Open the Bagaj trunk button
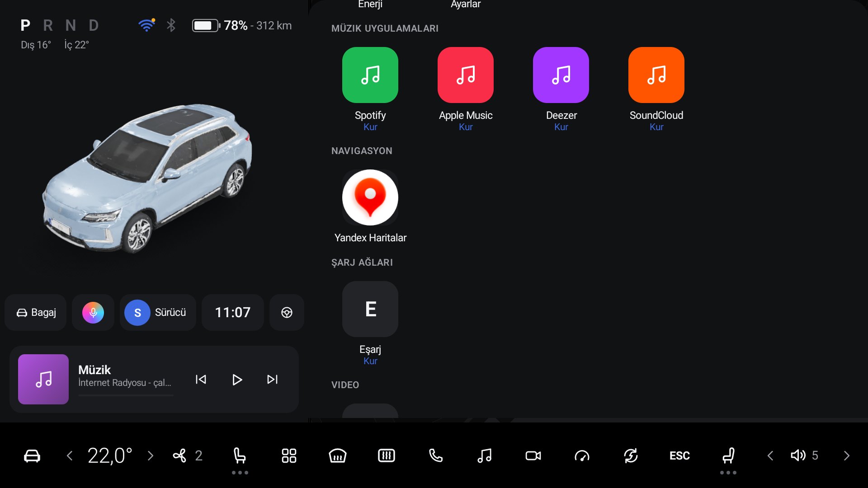 point(36,312)
